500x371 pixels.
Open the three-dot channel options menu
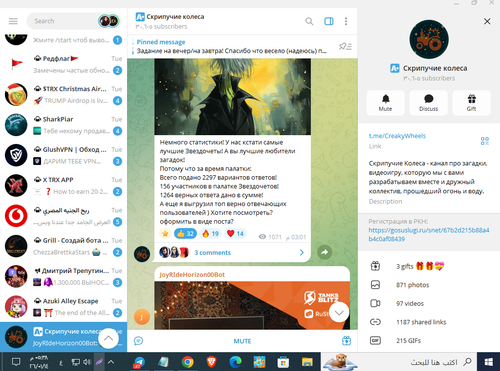(x=346, y=21)
